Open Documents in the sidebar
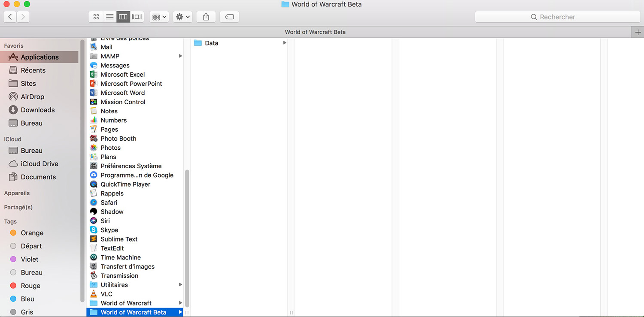The height and width of the screenshot is (317, 644). pos(39,177)
